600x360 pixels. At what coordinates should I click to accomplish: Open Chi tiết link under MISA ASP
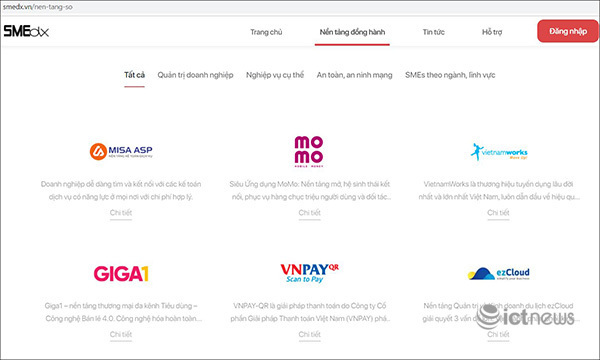pos(121,213)
